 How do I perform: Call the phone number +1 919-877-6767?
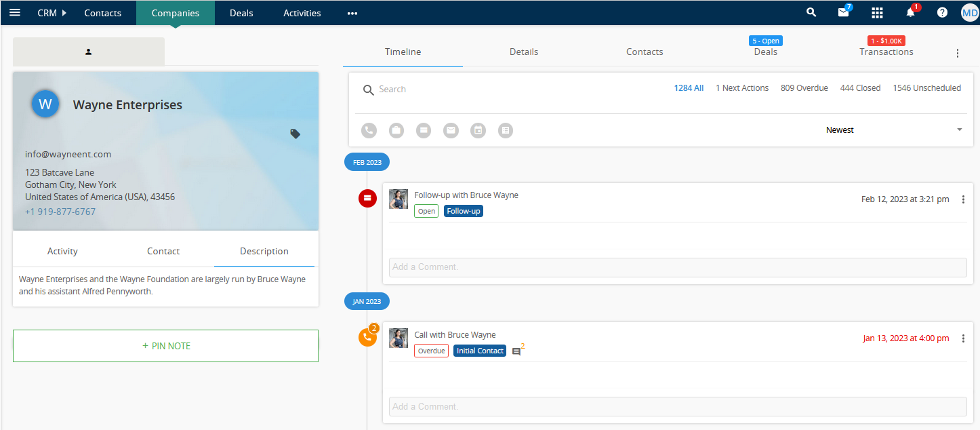(60, 212)
